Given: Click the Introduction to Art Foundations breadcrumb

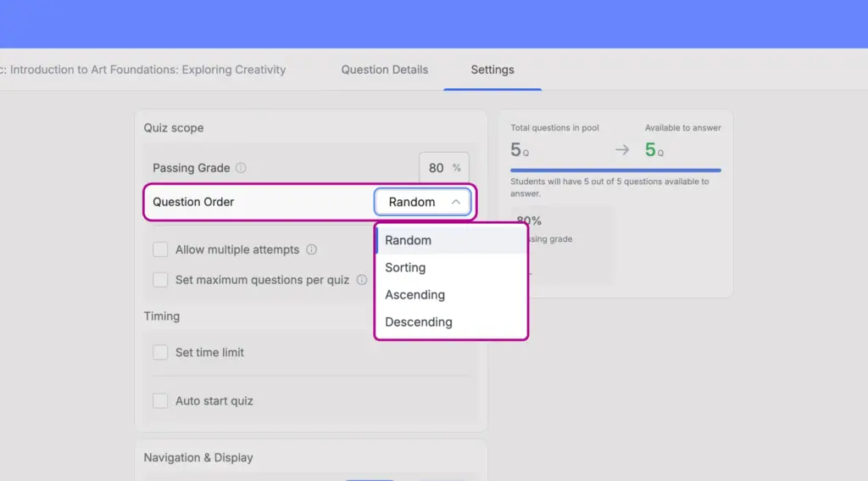Looking at the screenshot, I should (143, 70).
